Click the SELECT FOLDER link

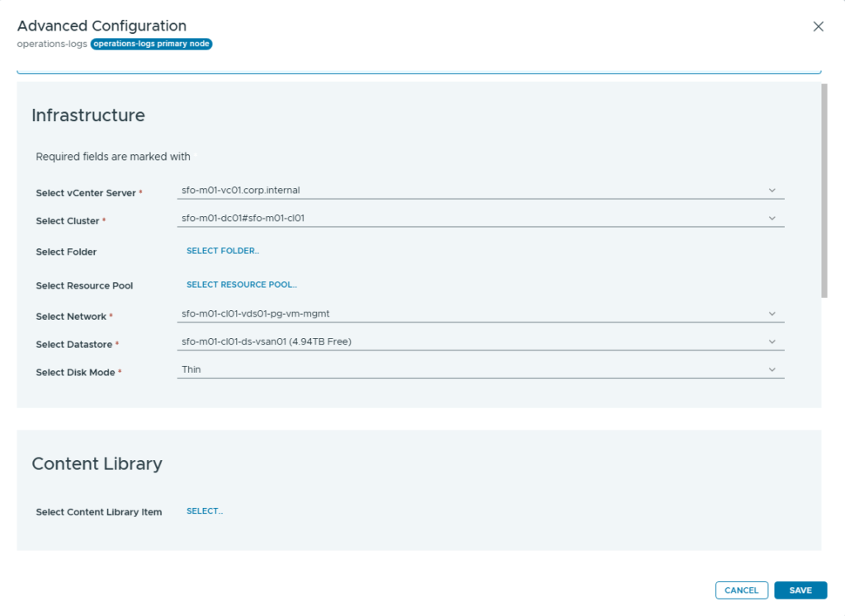click(x=223, y=252)
